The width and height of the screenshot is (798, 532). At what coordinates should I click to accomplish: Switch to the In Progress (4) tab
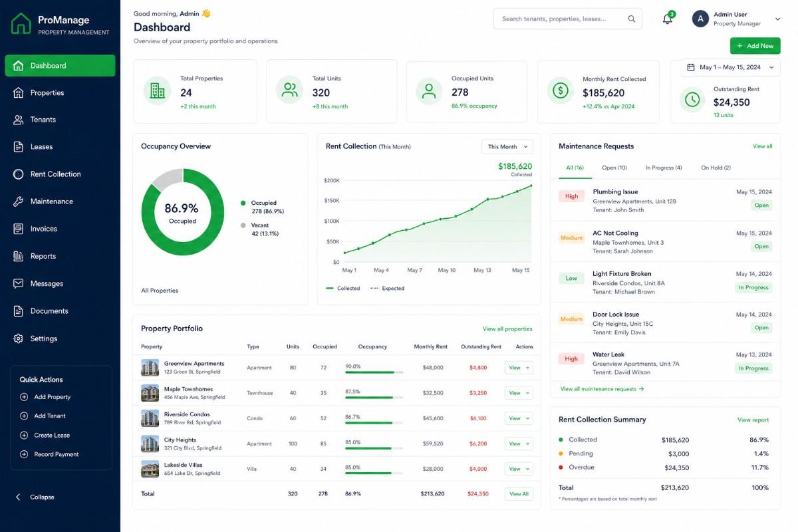click(x=664, y=168)
